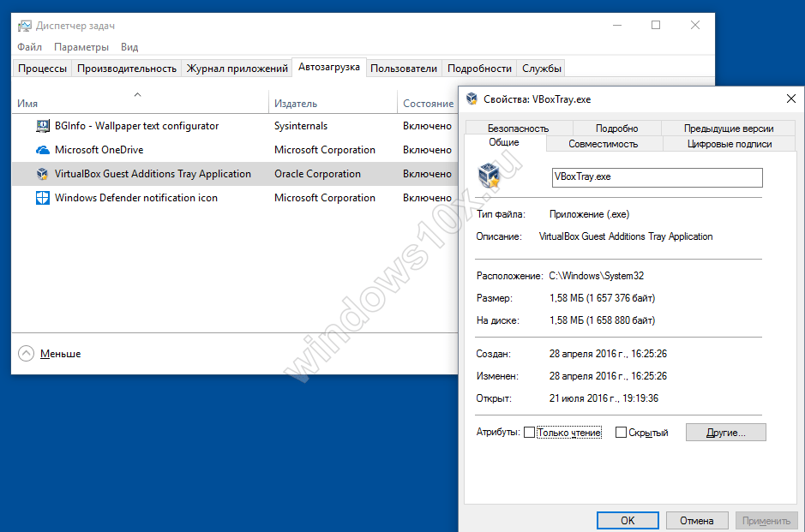Open the Цифровые подписи tab

point(729,144)
